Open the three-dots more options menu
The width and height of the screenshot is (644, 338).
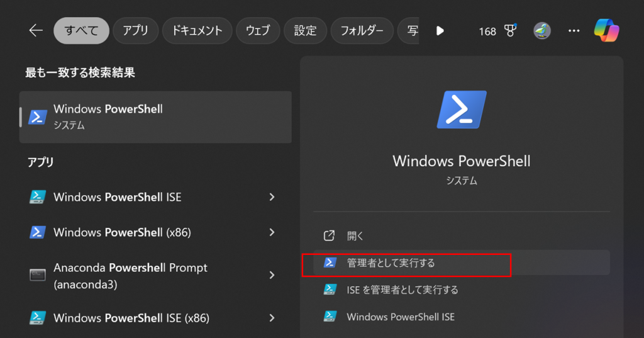[574, 30]
